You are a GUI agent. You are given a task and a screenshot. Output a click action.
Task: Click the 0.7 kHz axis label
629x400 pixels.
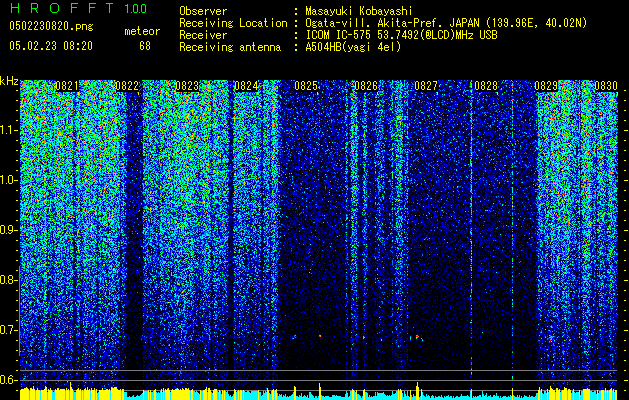tap(9, 330)
